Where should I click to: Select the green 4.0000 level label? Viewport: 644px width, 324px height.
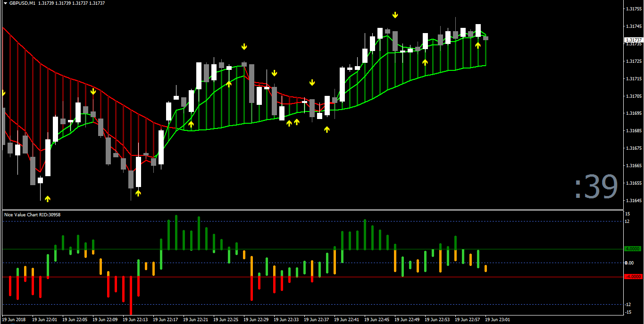633,249
